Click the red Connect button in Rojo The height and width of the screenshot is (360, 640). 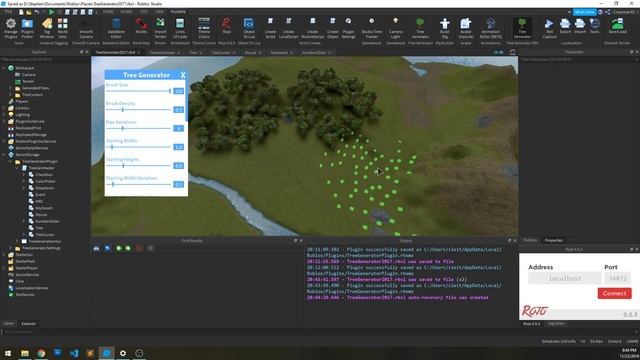pos(614,293)
